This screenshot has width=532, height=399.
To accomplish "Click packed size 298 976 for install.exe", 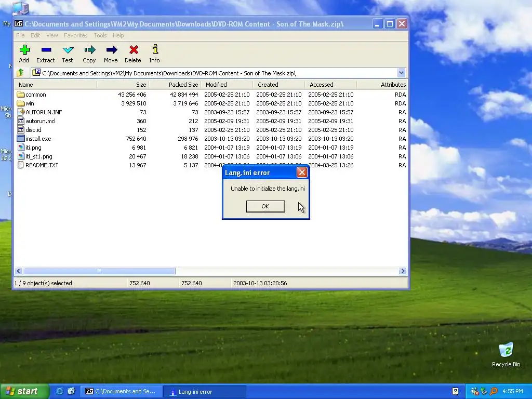I will 188,138.
